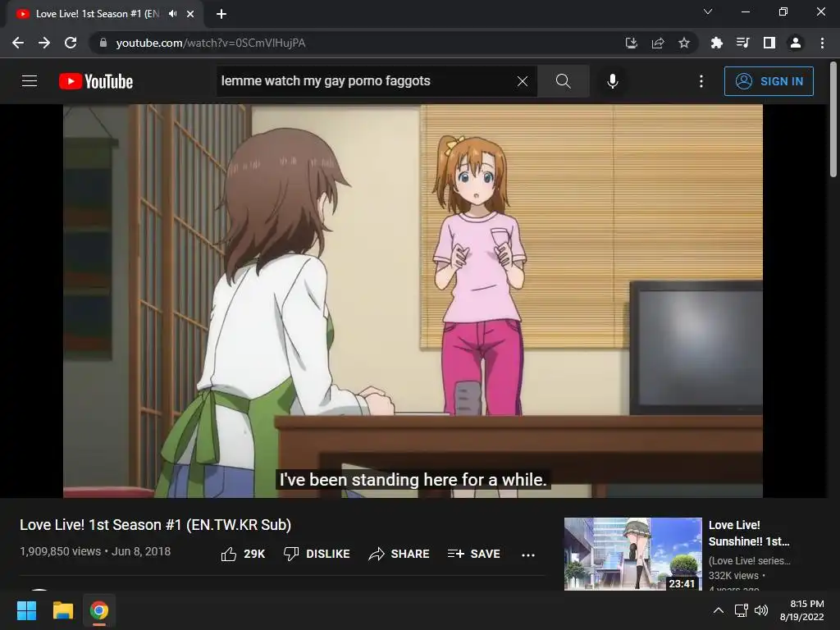Toggle the Chrome side panel

769,43
